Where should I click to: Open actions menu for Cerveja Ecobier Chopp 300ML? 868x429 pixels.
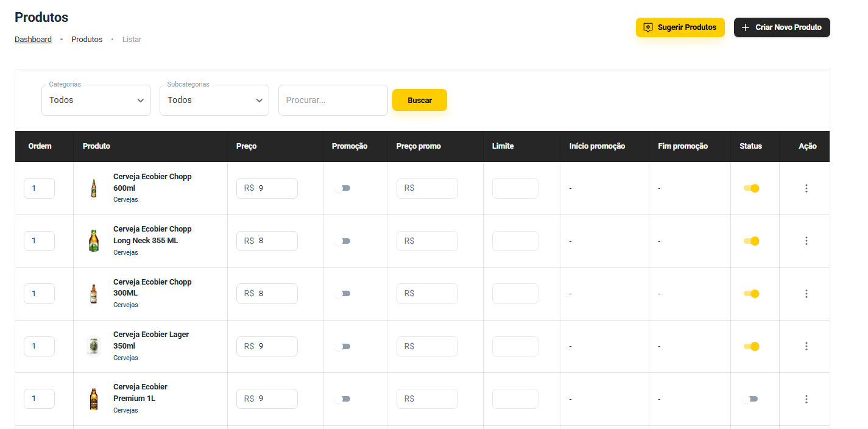click(806, 294)
